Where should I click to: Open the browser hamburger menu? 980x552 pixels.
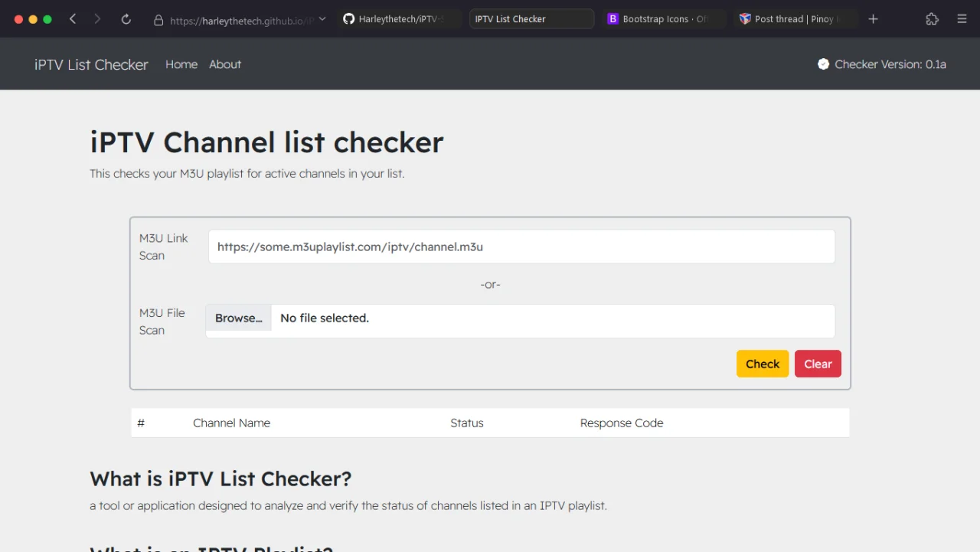962,19
